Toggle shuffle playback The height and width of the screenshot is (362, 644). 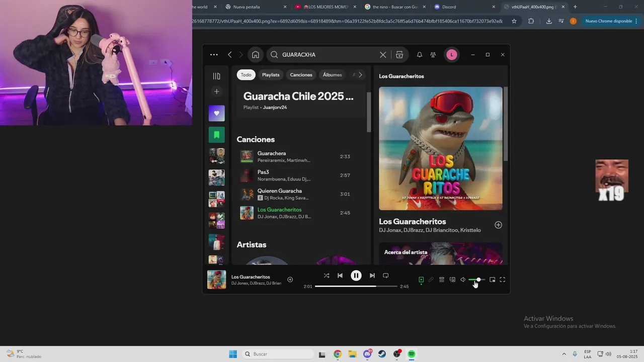click(x=327, y=276)
